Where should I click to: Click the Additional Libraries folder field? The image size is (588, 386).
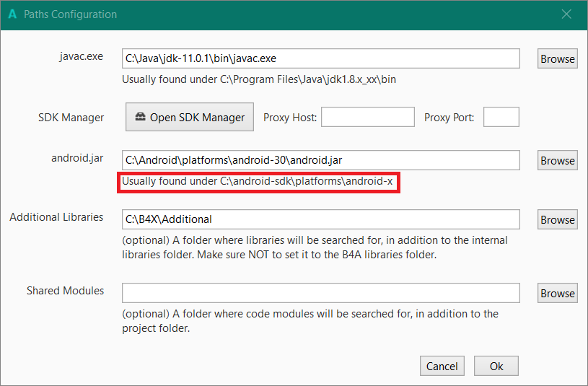(320, 219)
